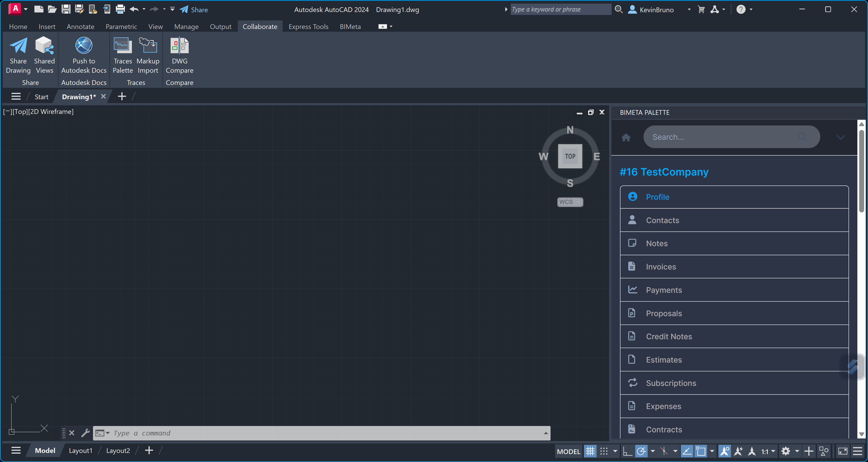The image size is (868, 462).
Task: Expand the annotation scale 1:1 dropdown
Action: click(x=773, y=451)
